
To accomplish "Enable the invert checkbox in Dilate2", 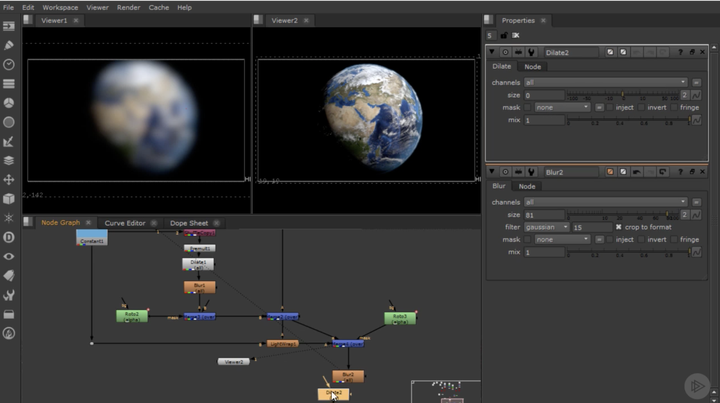I will pyautogui.click(x=641, y=107).
